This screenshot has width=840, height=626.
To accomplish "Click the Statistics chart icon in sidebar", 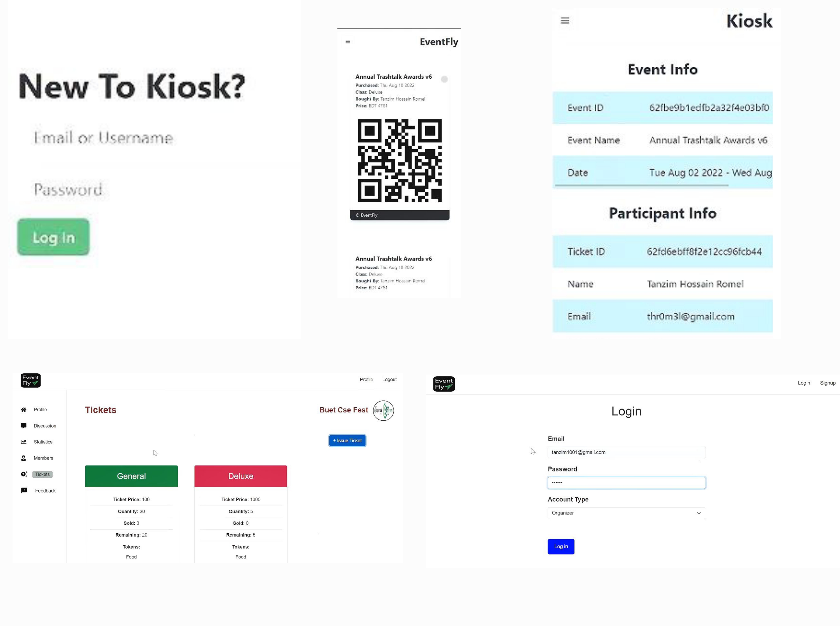I will (x=23, y=442).
